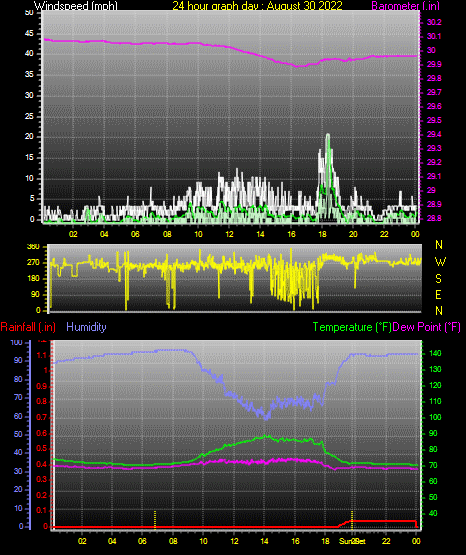Screen dimensions: 466x555
Task: Click 90 on the wind direction axis
Action: click(x=35, y=295)
